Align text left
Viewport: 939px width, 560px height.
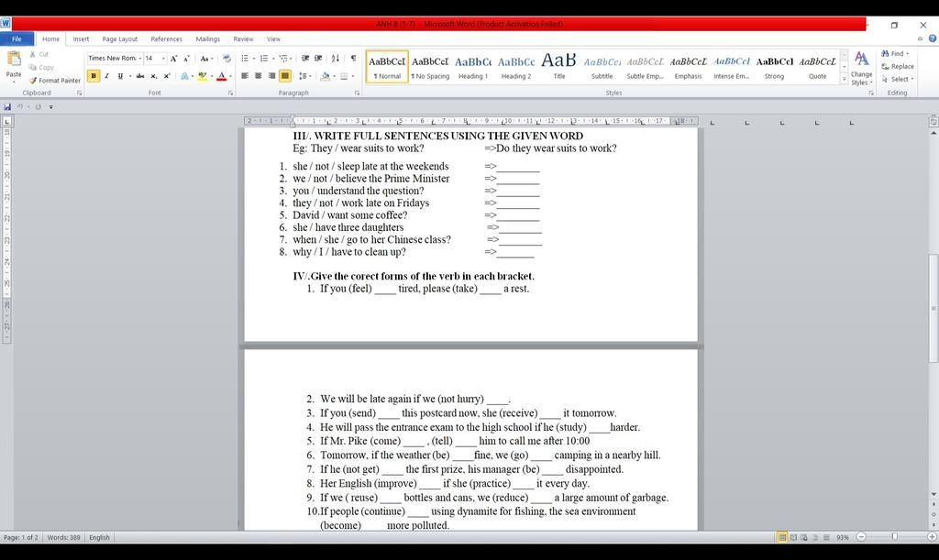click(x=244, y=76)
